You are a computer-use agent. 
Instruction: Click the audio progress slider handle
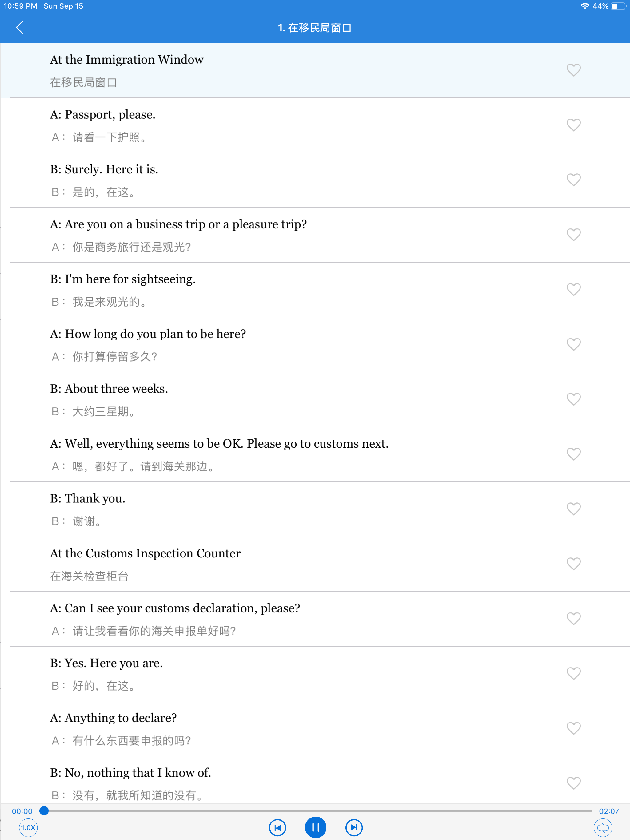click(x=44, y=811)
